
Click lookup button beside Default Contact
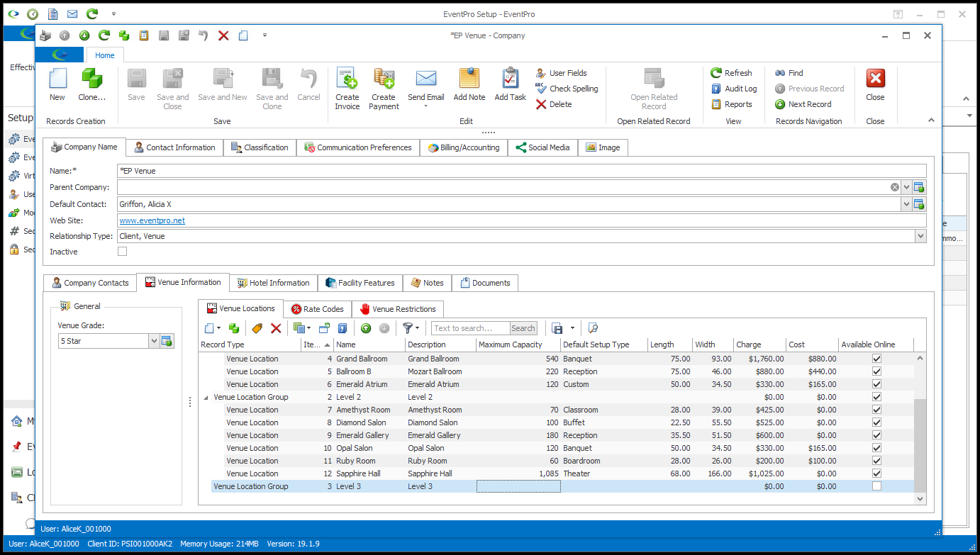click(919, 204)
